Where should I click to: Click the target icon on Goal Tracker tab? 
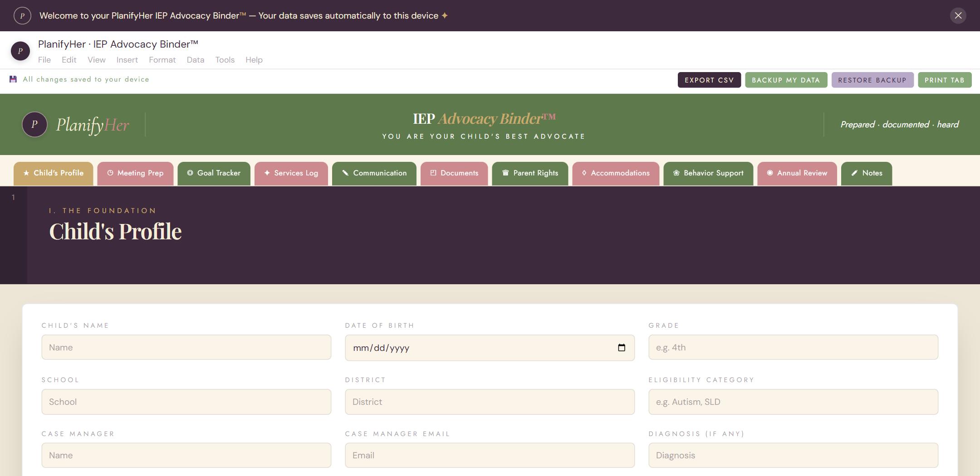(190, 173)
